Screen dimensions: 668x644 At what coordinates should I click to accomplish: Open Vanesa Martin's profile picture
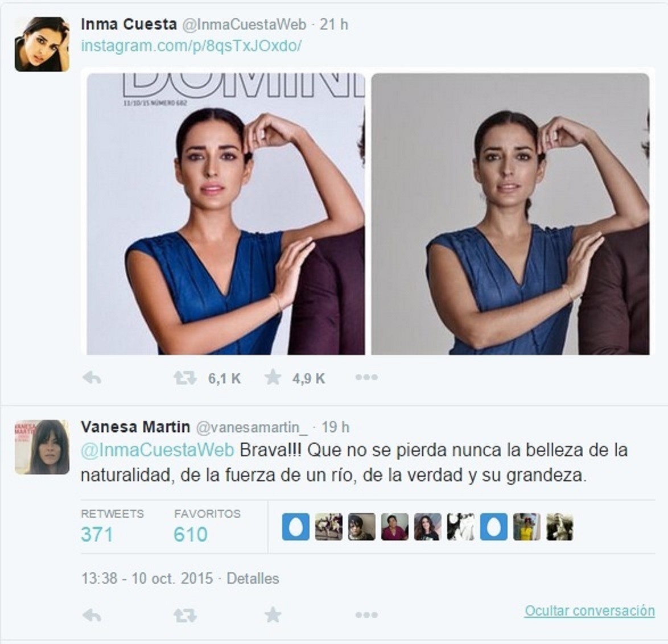(x=42, y=447)
